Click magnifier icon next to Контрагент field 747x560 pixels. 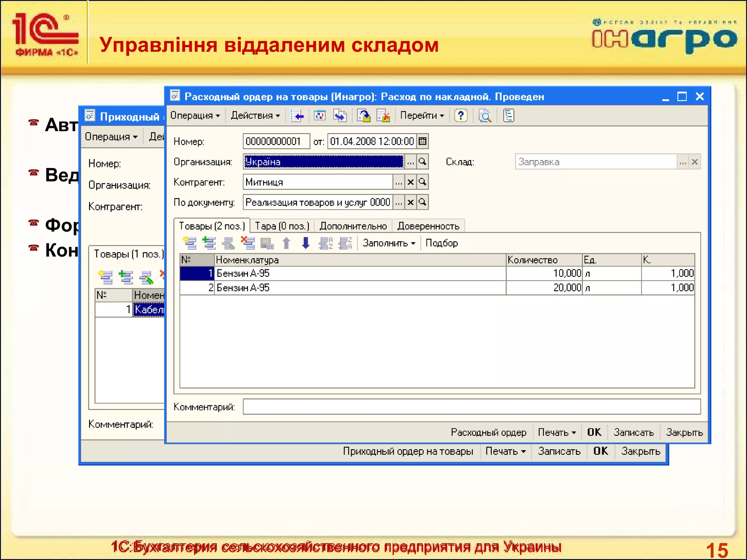coord(422,182)
